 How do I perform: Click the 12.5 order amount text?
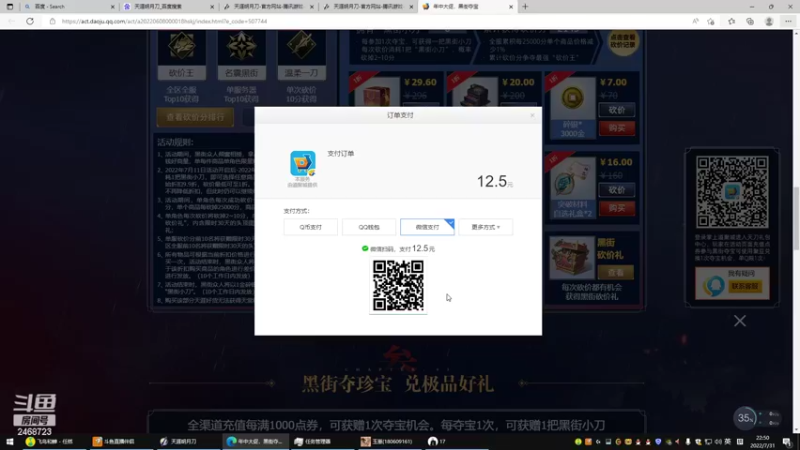[x=492, y=181]
